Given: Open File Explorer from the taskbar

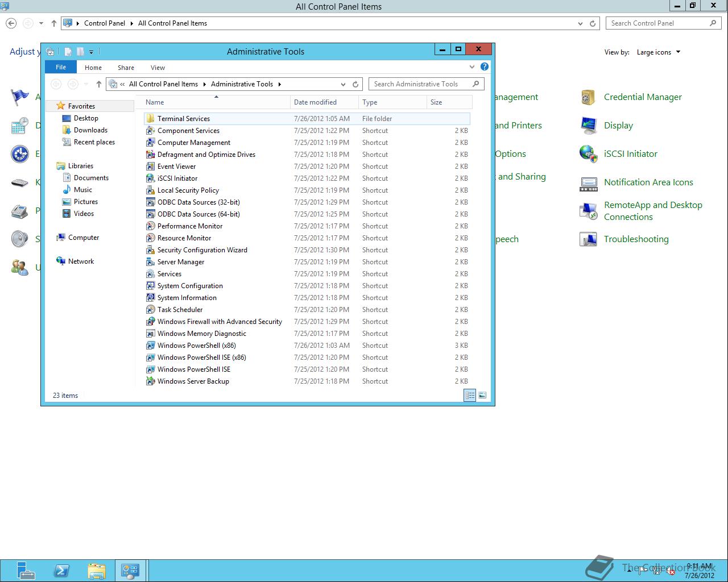Looking at the screenshot, I should tap(97, 570).
